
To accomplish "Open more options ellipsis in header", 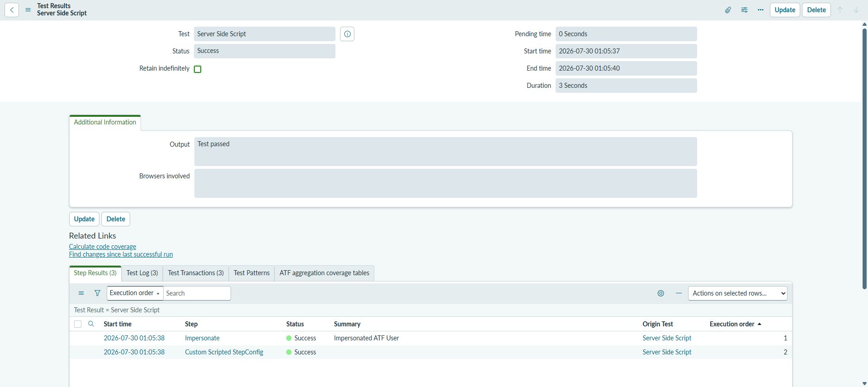I will [760, 10].
